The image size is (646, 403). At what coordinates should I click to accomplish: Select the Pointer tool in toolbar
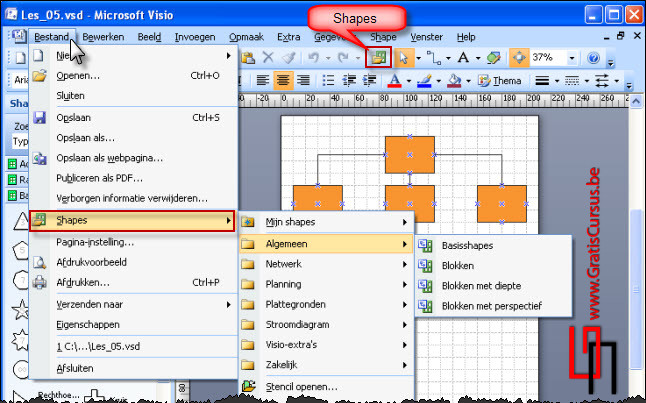pyautogui.click(x=403, y=58)
